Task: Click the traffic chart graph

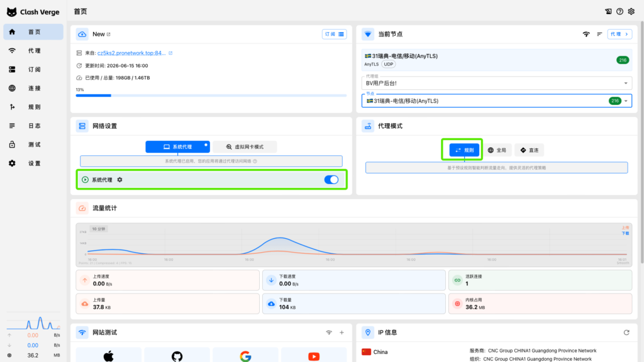Action: 353,244
